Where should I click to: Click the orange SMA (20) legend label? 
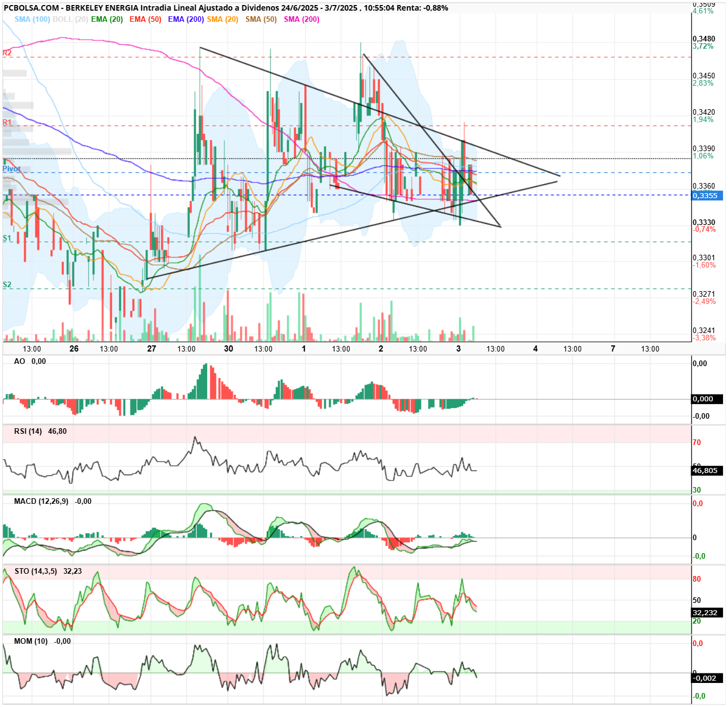(223, 19)
